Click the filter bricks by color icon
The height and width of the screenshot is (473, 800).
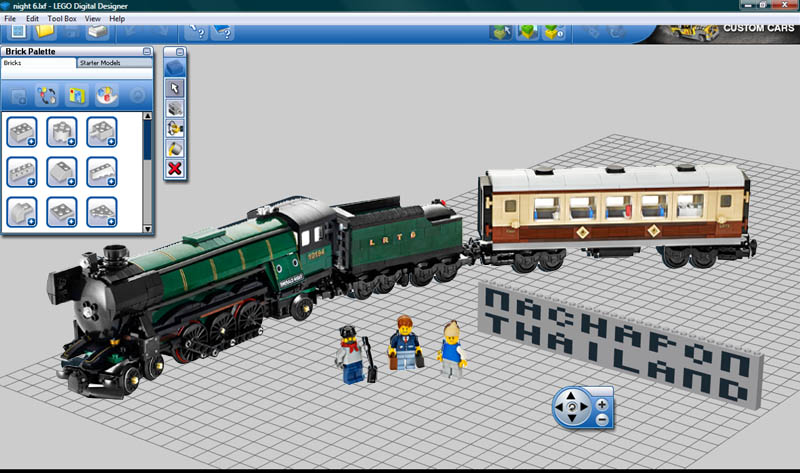106,95
